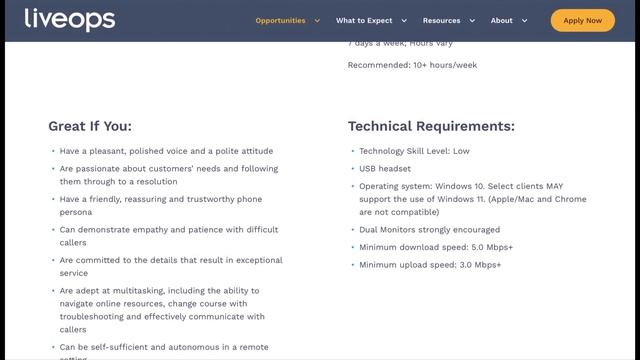Viewport: 640px width, 360px height.
Task: Click 'friendly, reassuring and trustworthy phone' bullet
Action: (x=161, y=206)
